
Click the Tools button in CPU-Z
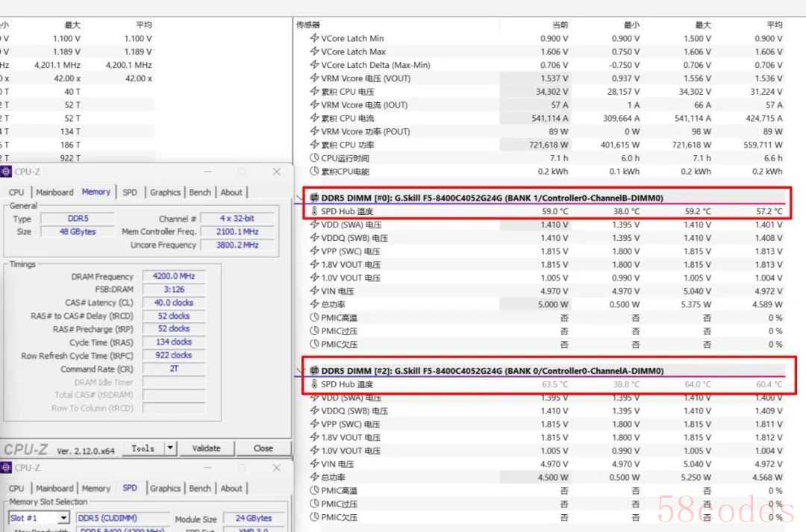[x=143, y=448]
